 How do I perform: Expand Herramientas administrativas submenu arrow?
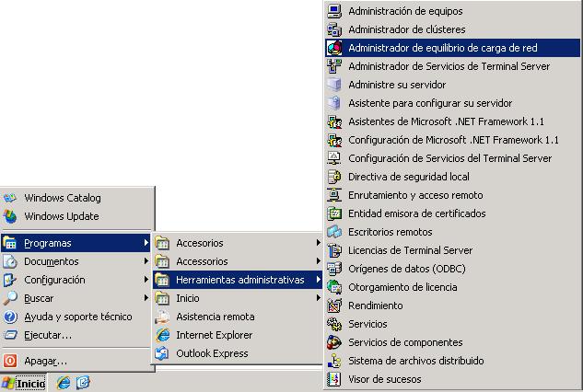click(x=319, y=280)
